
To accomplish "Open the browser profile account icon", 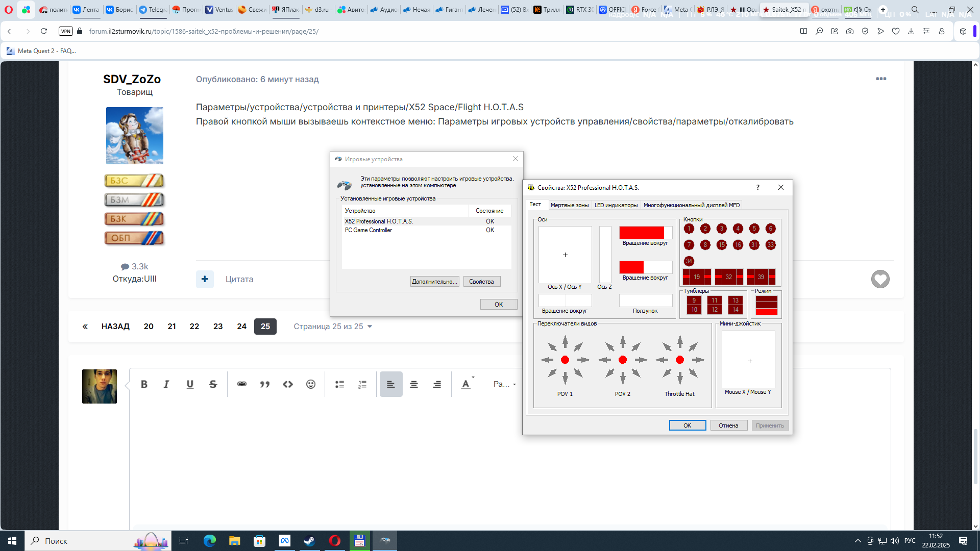I will [942, 31].
